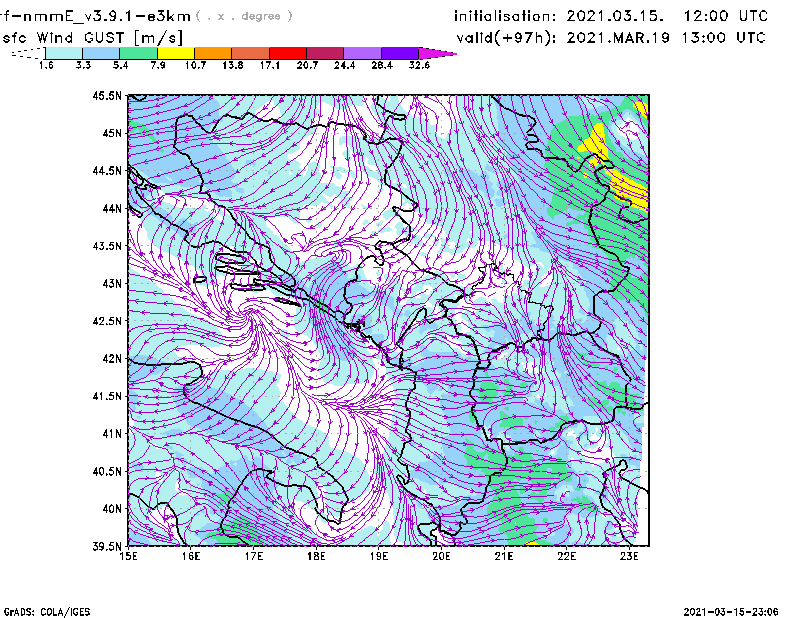This screenshot has width=800, height=618.
Task: Click the '42.5N' latitude label
Action: (107, 321)
